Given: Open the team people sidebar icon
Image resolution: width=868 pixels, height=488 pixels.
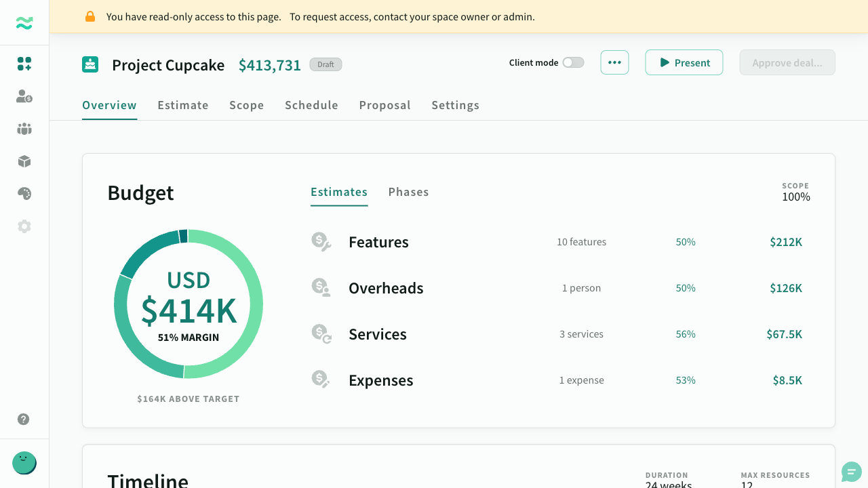Looking at the screenshot, I should click(24, 129).
